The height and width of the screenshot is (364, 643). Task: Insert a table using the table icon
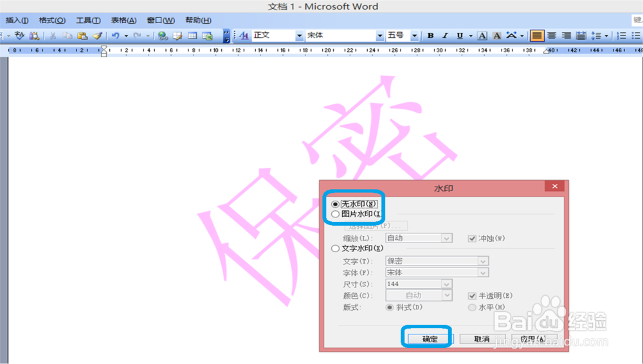pyautogui.click(x=192, y=36)
